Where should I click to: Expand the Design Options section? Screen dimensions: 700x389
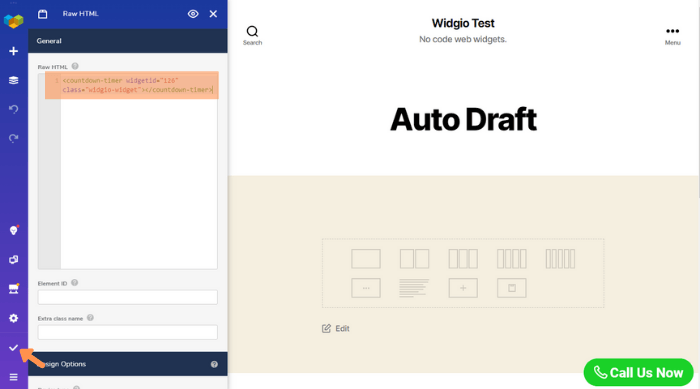(128, 364)
